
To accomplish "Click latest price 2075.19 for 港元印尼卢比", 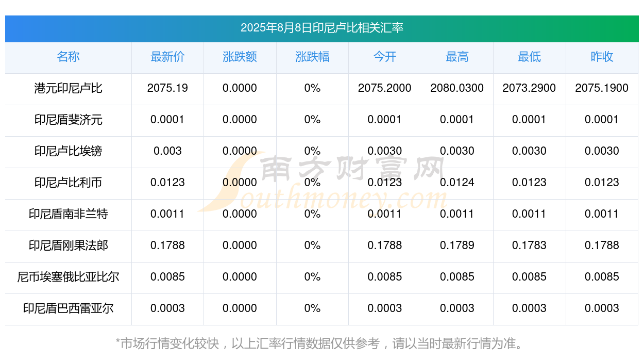I will click(x=167, y=88).
